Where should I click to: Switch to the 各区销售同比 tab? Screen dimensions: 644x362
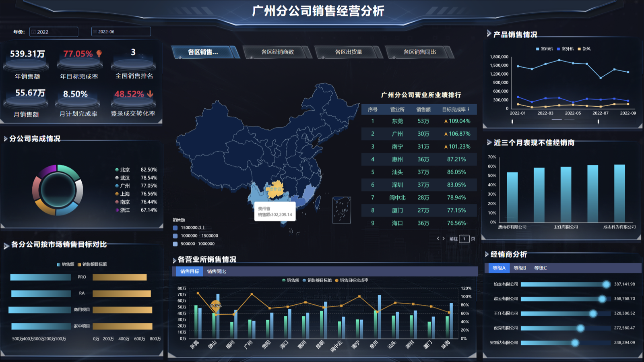(419, 52)
